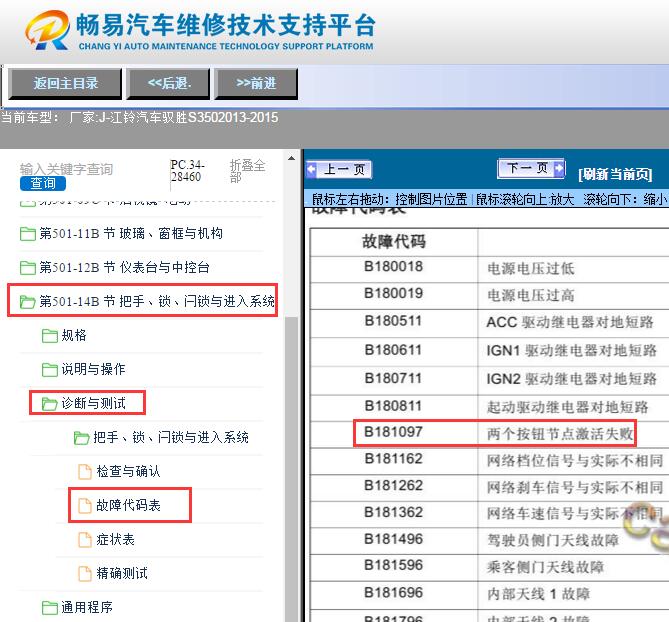Collapse 把手、锁、闩锁与进入系统 subfolder icon
Image resolution: width=669 pixels, height=622 pixels.
point(81,438)
